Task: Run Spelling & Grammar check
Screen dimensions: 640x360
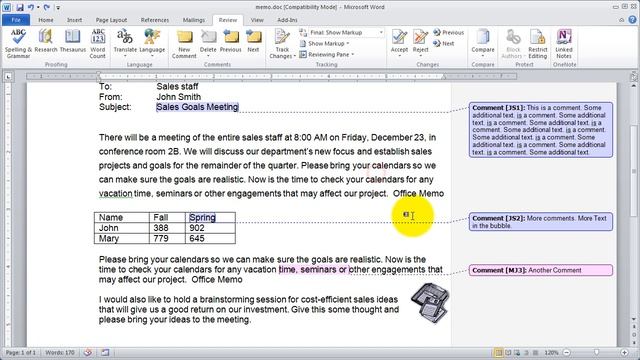Action: (18, 43)
